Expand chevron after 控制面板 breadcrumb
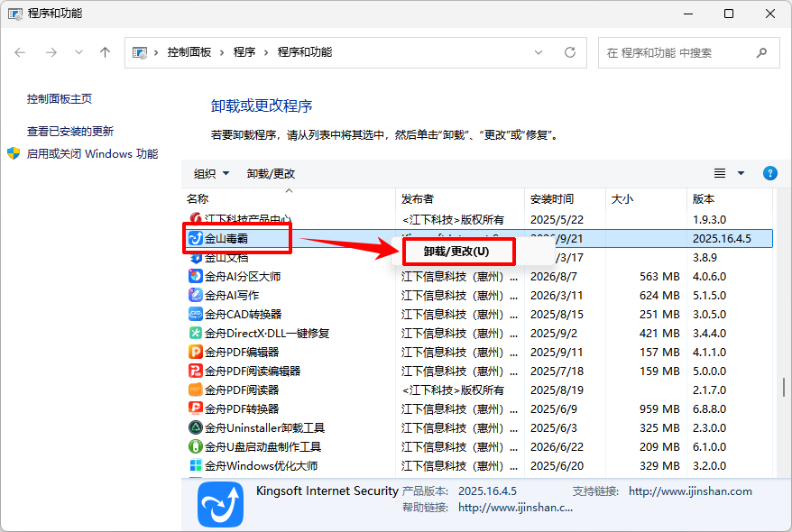 click(x=222, y=52)
